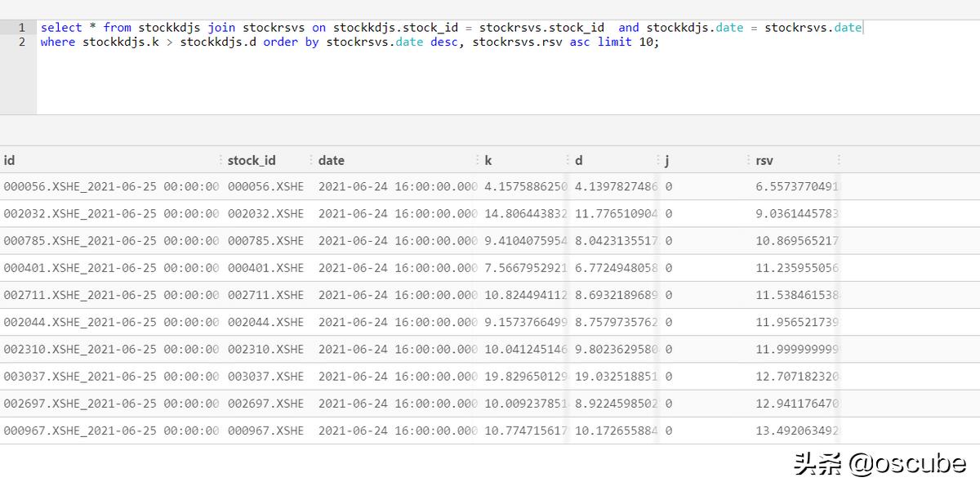Image resolution: width=980 pixels, height=491 pixels.
Task: Select the rsv column header
Action: (764, 160)
